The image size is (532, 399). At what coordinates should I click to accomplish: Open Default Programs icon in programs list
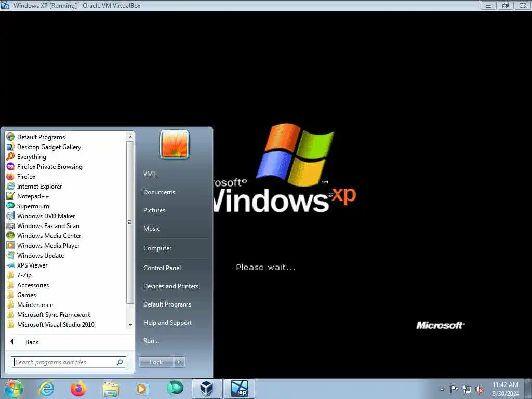point(10,137)
